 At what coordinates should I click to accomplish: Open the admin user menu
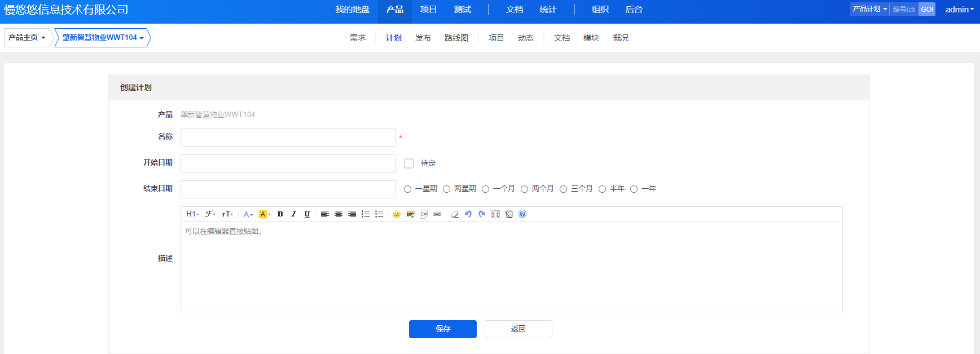959,10
